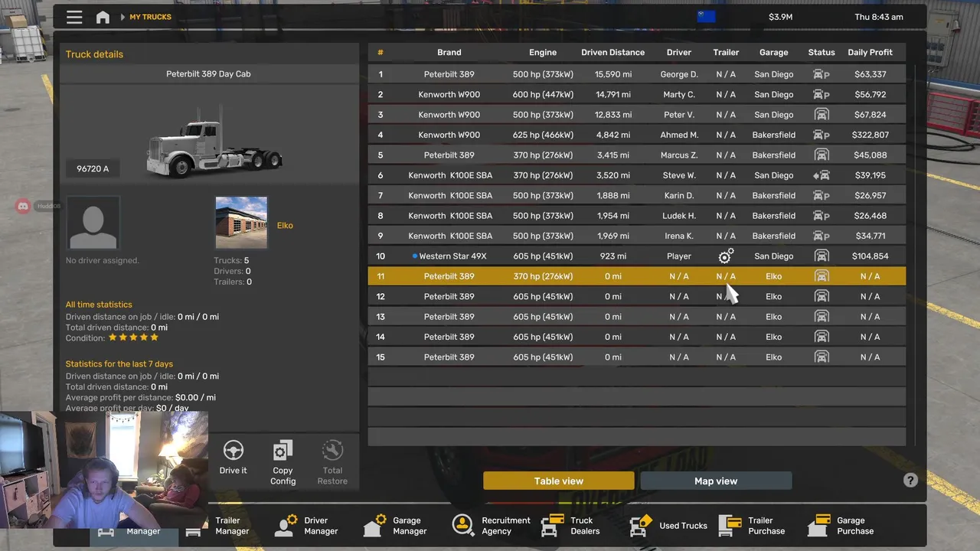The width and height of the screenshot is (980, 551).
Task: Open the help question mark icon
Action: [910, 481]
